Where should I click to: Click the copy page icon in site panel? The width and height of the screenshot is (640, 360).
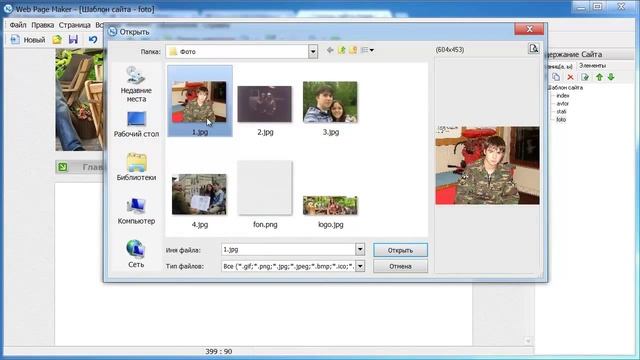(x=556, y=77)
